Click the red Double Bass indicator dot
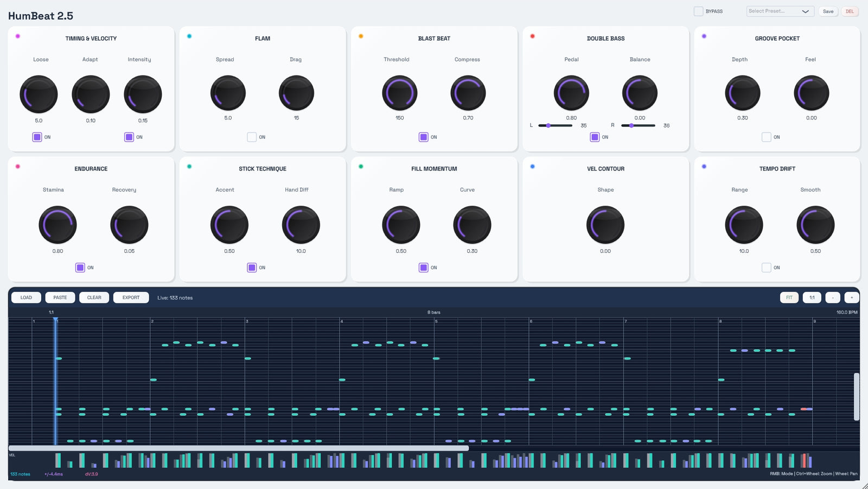This screenshot has width=868, height=489. [x=532, y=36]
